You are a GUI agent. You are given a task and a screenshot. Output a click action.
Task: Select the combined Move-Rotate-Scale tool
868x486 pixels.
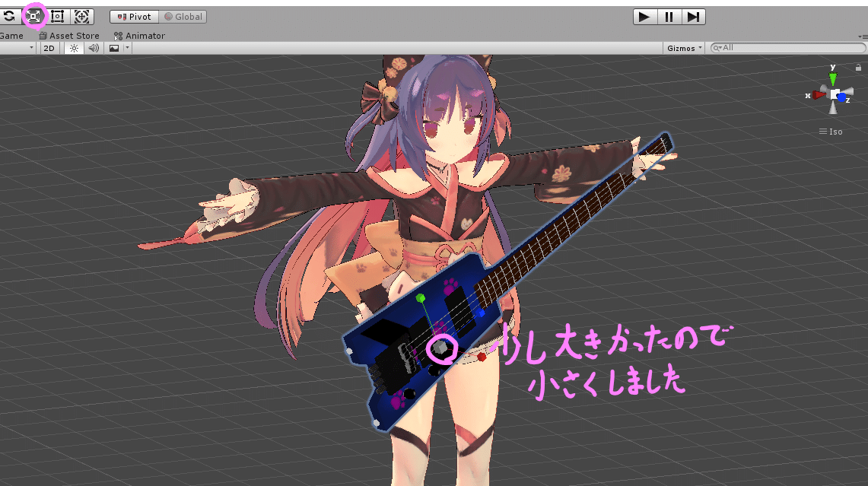[x=81, y=17]
